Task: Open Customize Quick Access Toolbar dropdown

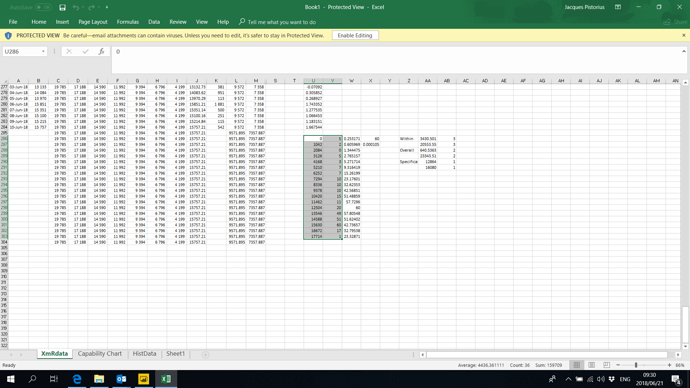Action: [107, 7]
